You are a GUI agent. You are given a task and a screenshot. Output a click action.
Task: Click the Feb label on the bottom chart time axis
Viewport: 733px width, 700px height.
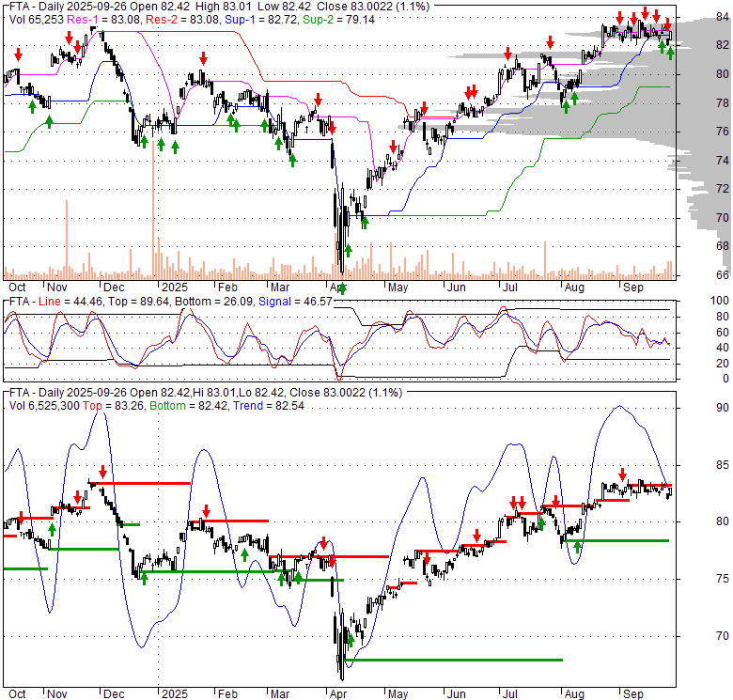point(227,694)
